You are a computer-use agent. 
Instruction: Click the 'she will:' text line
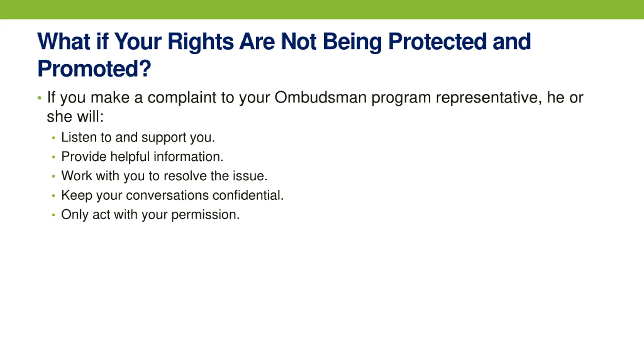pos(75,117)
